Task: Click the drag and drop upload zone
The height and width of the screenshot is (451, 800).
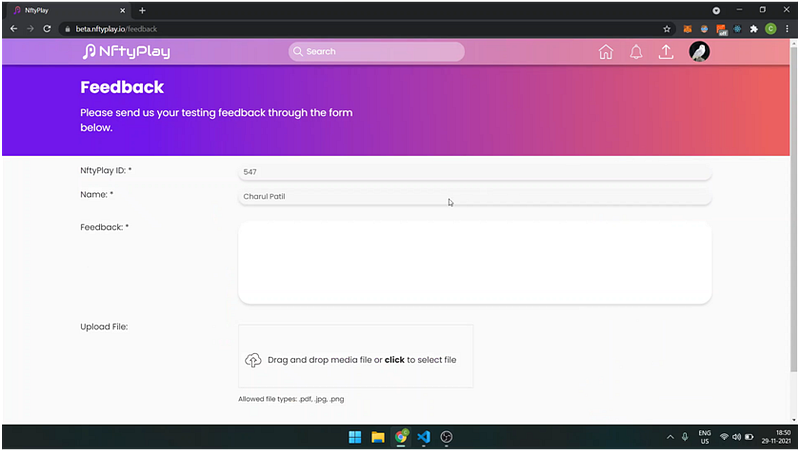Action: coord(356,356)
